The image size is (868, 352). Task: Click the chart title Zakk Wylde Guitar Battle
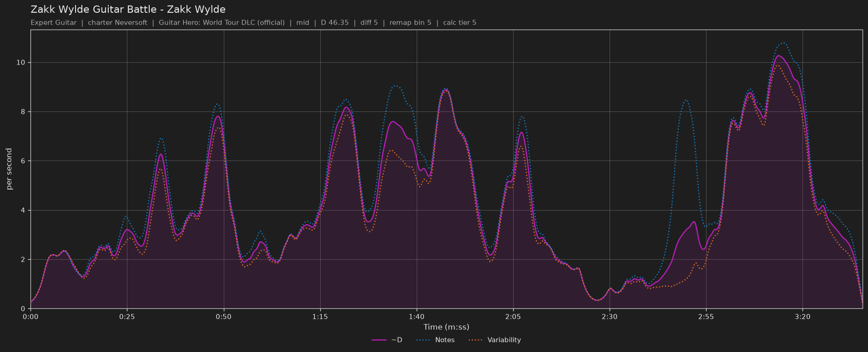128,10
